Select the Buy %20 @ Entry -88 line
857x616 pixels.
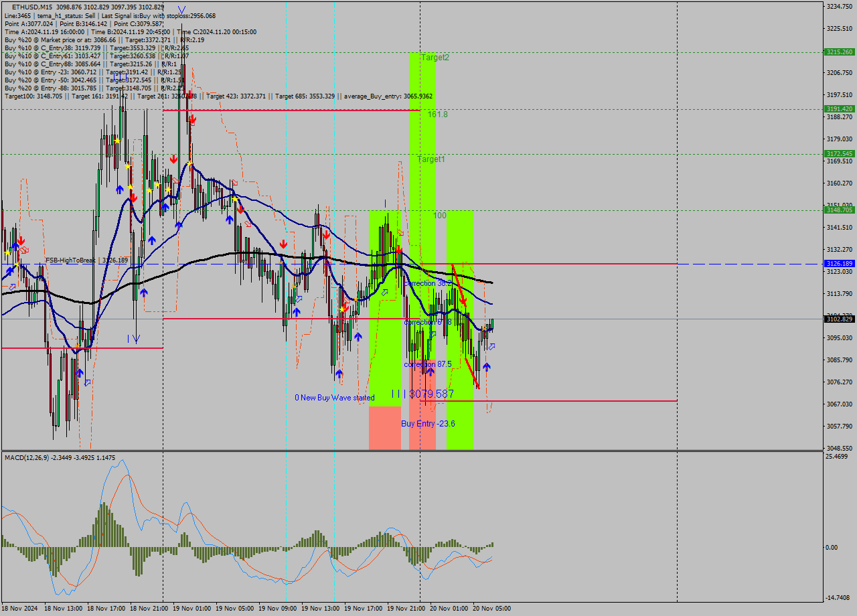pos(94,88)
